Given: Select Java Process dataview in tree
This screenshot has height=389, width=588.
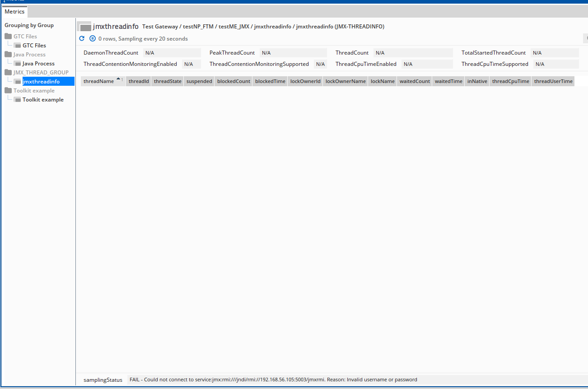Looking at the screenshot, I should click(x=38, y=63).
